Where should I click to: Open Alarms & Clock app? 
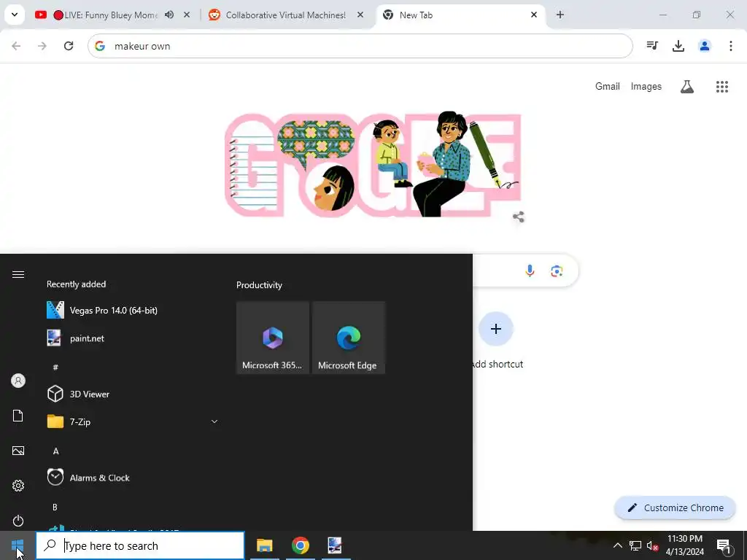[133, 478]
